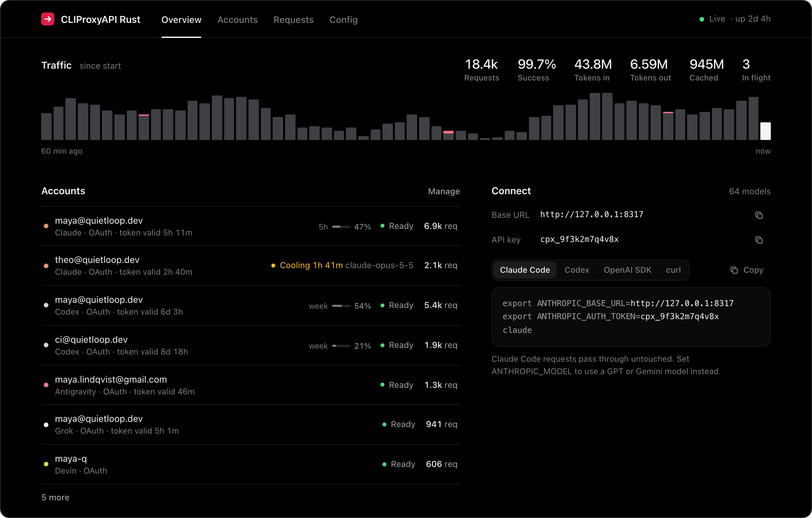Image resolution: width=812 pixels, height=518 pixels.
Task: Copy the API key with its copy icon
Action: point(759,240)
